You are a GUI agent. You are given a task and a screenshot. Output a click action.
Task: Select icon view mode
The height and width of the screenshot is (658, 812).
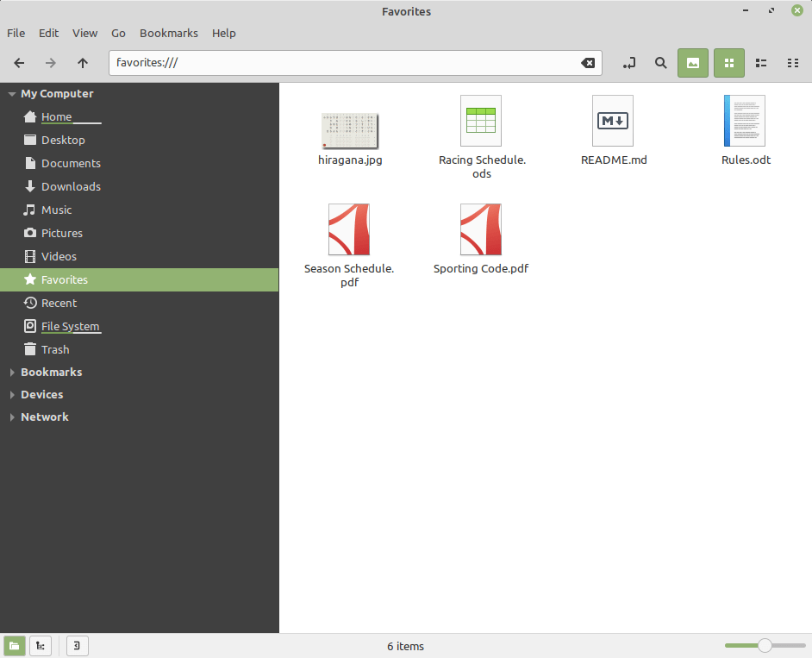tap(728, 63)
